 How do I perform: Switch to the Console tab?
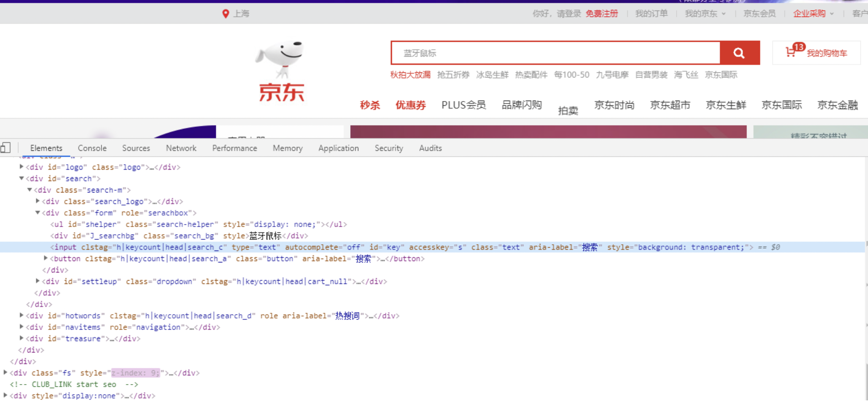click(x=92, y=148)
